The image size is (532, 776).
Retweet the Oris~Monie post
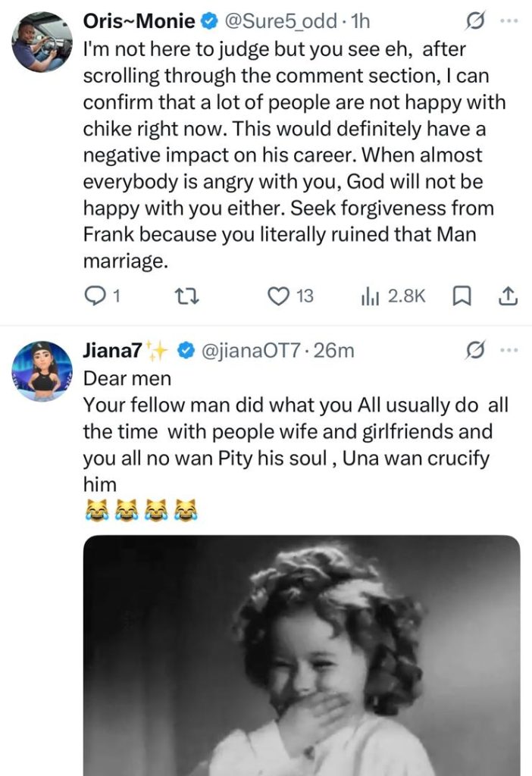(x=188, y=296)
